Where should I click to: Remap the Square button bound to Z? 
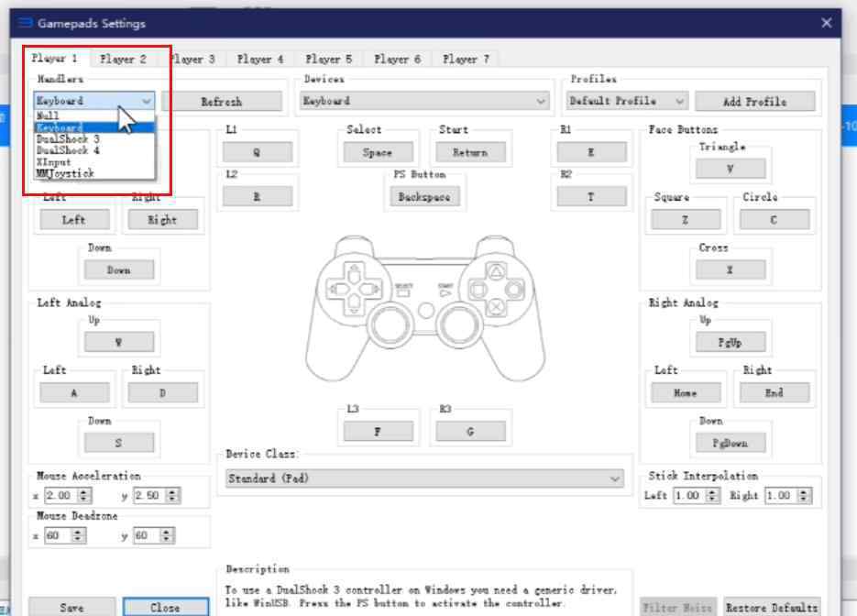[686, 220]
